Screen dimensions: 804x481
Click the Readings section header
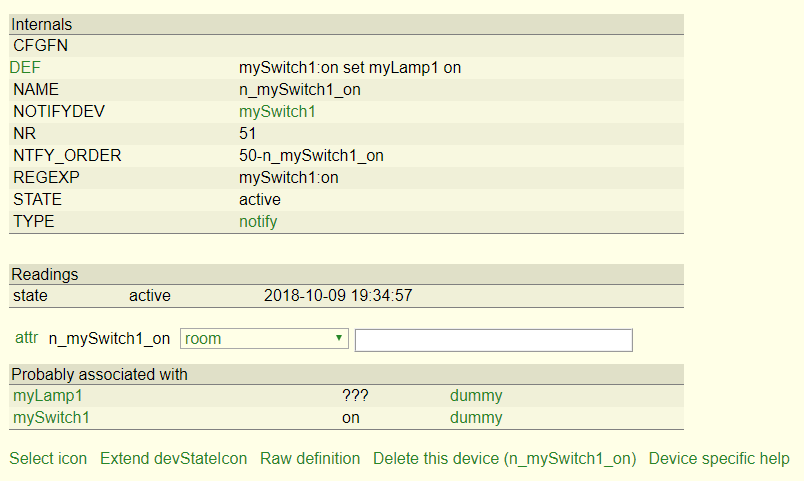(346, 274)
